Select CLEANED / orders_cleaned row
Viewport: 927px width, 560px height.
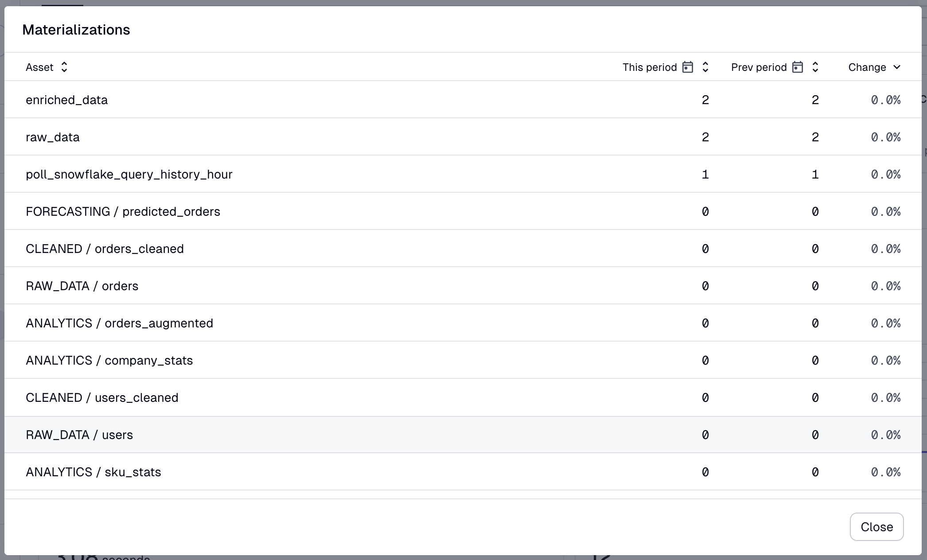coord(105,249)
